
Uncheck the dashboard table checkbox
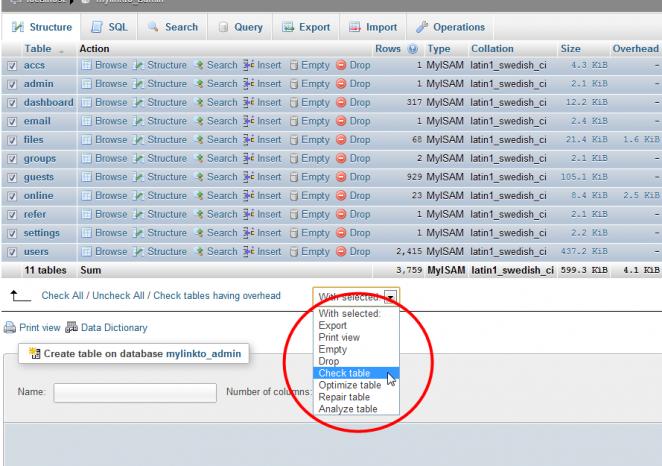pos(12,103)
